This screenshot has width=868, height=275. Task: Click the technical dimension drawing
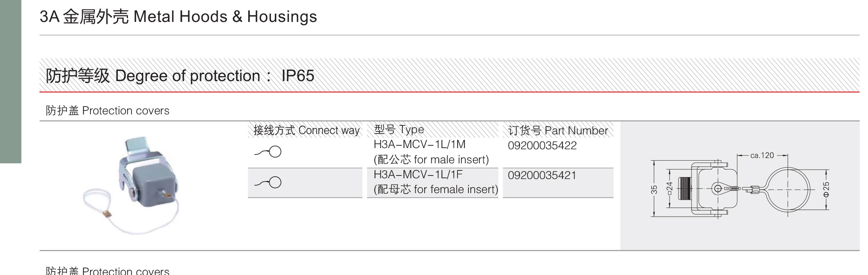pos(740,186)
